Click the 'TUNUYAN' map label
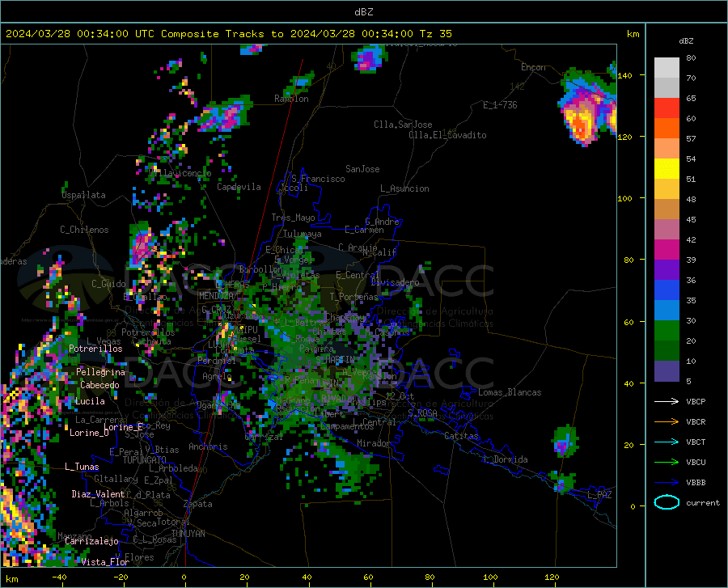 pos(188,534)
